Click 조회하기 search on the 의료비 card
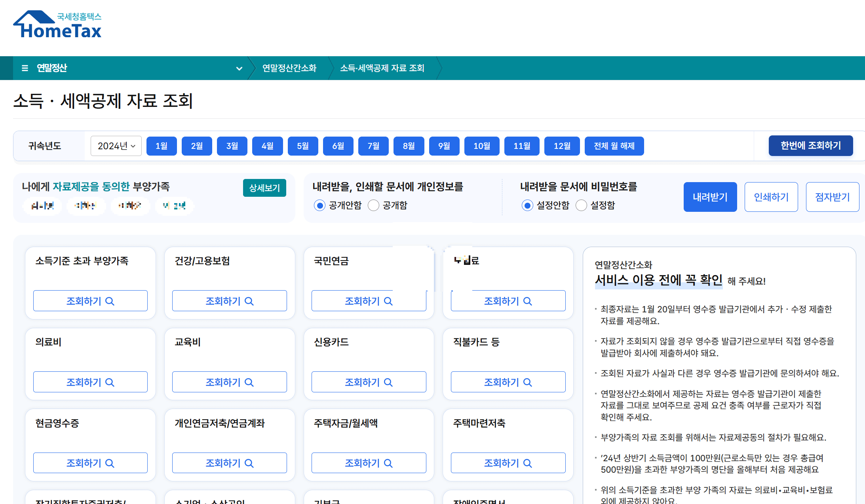 click(90, 382)
